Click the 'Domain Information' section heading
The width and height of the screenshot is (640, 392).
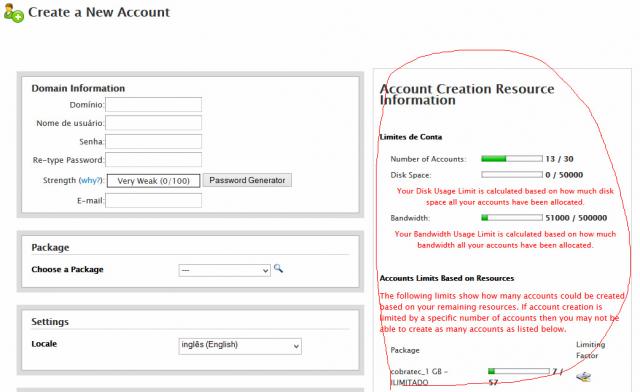[x=78, y=88]
